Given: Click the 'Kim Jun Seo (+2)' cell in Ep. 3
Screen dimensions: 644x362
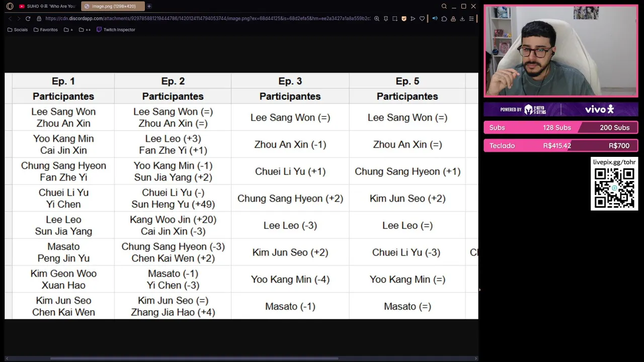Looking at the screenshot, I should [290, 252].
